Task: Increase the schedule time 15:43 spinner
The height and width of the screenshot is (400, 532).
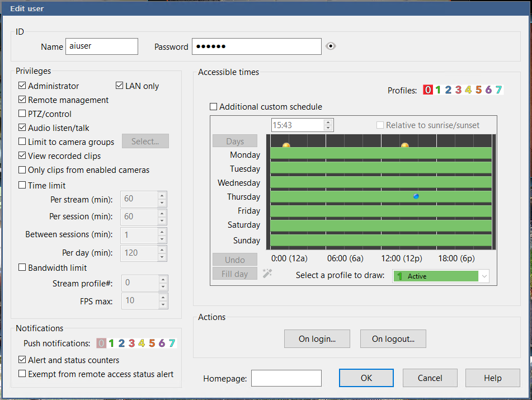Action: coord(328,122)
